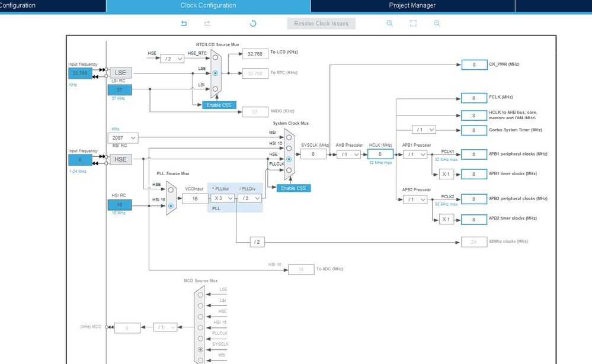This screenshot has width=592, height=364.
Task: Click the redo arrow icon
Action: (x=207, y=24)
